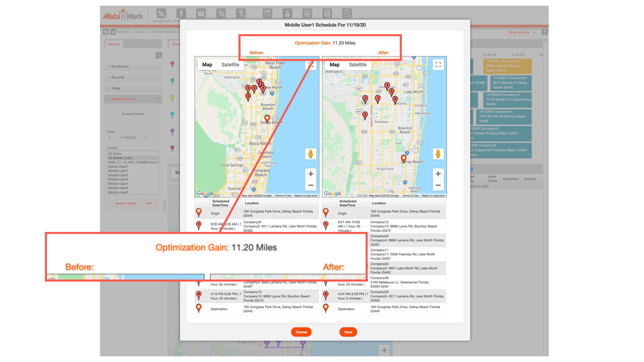This screenshot has width=644, height=362.
Task: Click Terms of Use link on After map
Action: [410, 196]
